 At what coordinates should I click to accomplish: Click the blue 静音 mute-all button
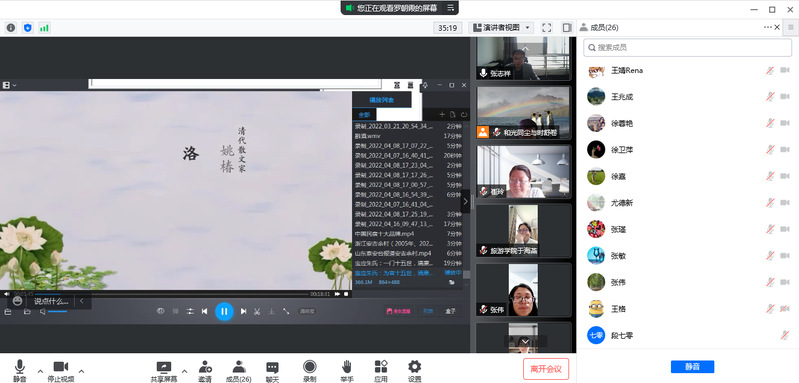point(692,367)
